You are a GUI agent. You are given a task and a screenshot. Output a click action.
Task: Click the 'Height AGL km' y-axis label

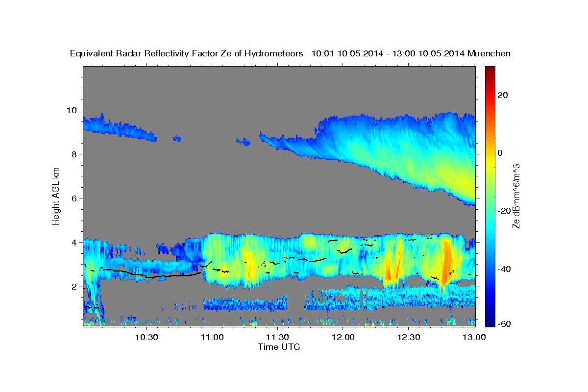[56, 196]
